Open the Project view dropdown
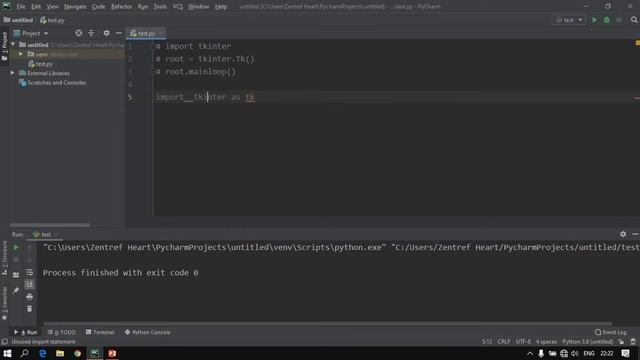The width and height of the screenshot is (640, 360). (31, 33)
